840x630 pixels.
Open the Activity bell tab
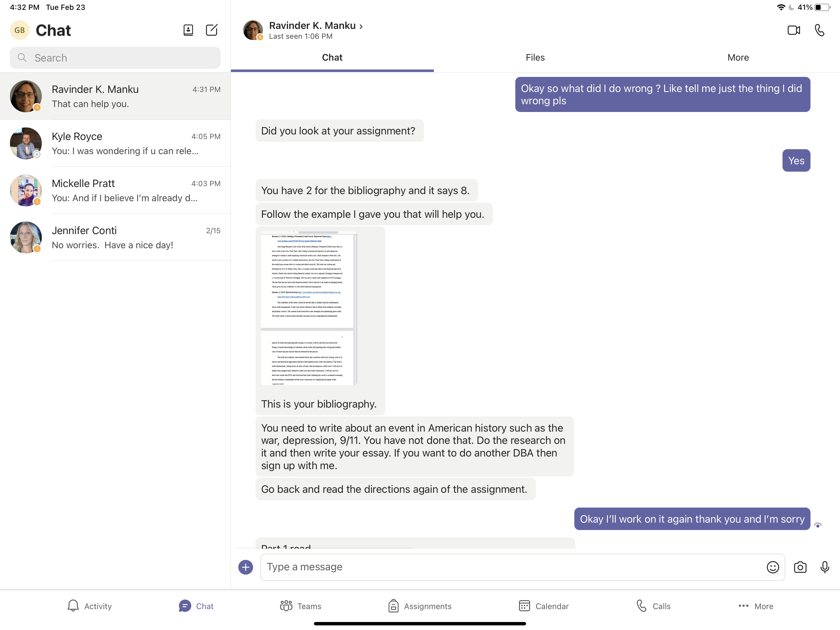[x=89, y=606]
